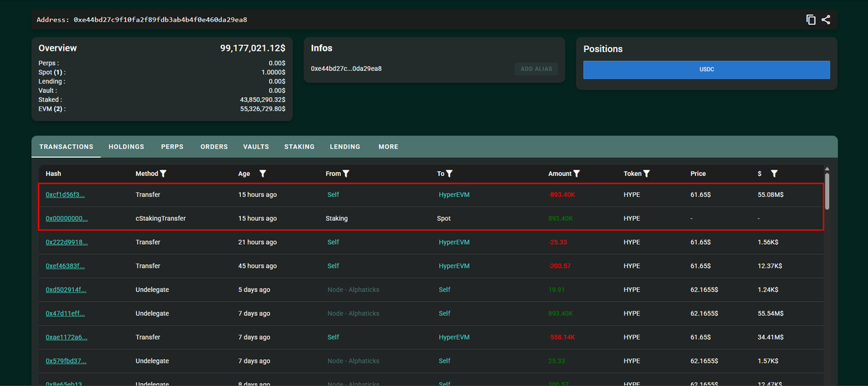868x386 pixels.
Task: Click HyperEVM in the 0xae1172a6 row
Action: pyautogui.click(x=454, y=337)
